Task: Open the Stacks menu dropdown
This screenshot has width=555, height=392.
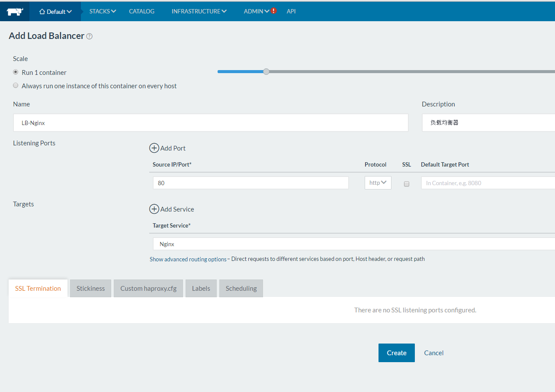Action: pos(103,11)
